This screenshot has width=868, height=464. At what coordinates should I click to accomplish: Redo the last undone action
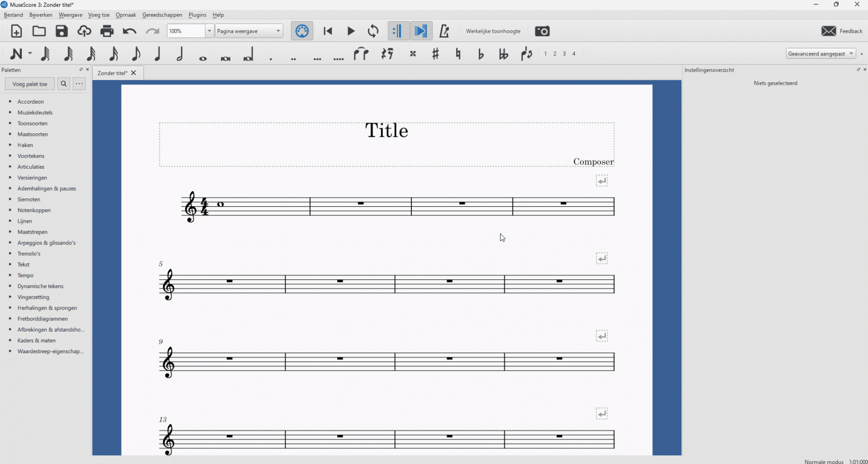click(x=152, y=31)
